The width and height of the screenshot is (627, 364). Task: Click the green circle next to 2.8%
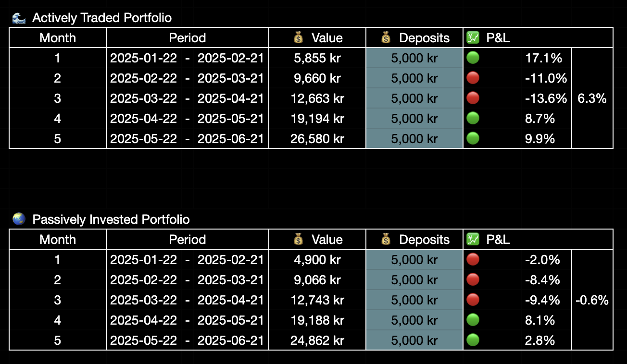tap(473, 340)
